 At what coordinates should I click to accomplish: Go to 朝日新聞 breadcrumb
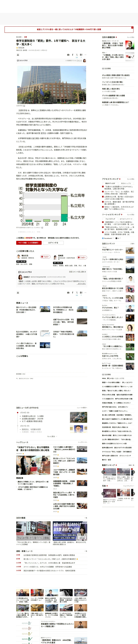point(19,37)
